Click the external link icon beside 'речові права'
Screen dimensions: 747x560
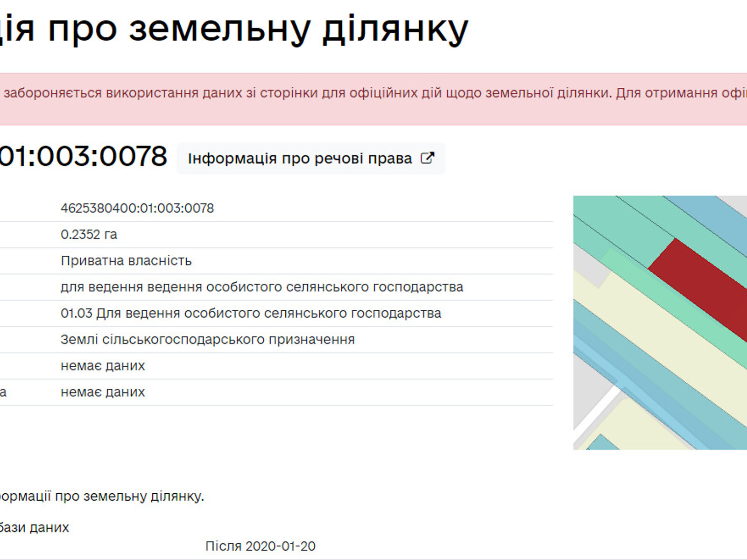427,158
